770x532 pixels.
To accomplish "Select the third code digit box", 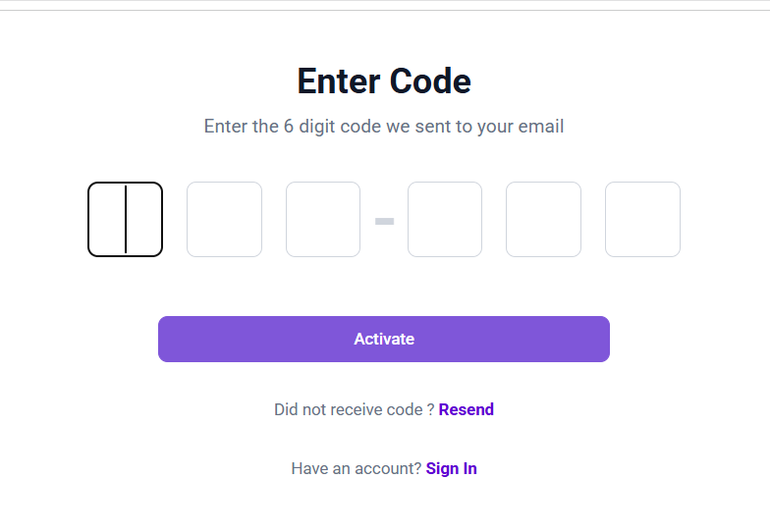I will coord(323,220).
